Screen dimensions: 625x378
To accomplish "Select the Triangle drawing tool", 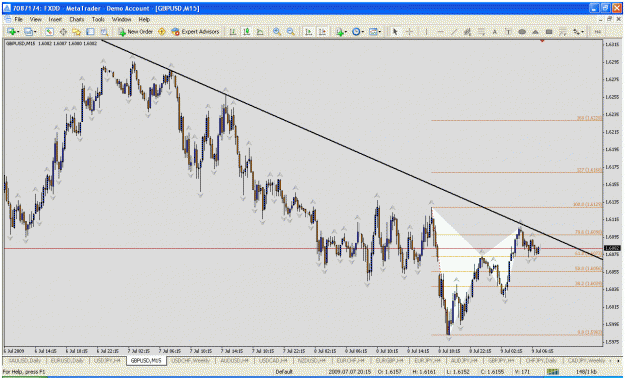I will (535, 32).
